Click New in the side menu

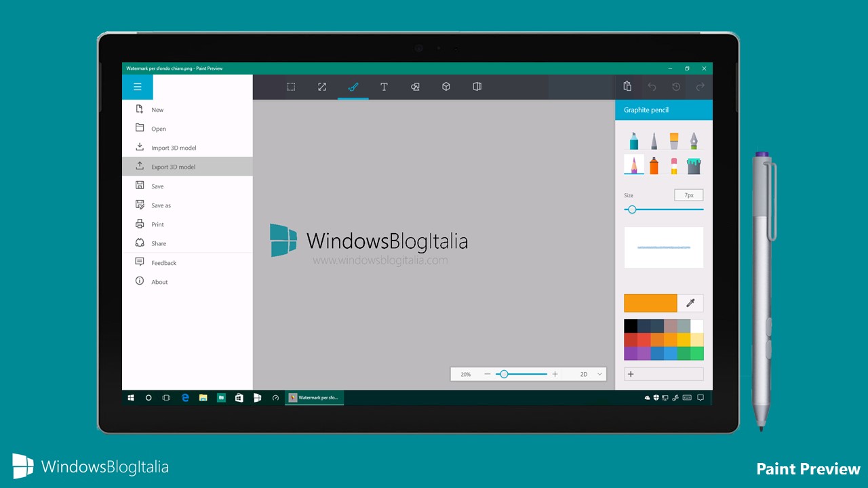[x=187, y=109]
